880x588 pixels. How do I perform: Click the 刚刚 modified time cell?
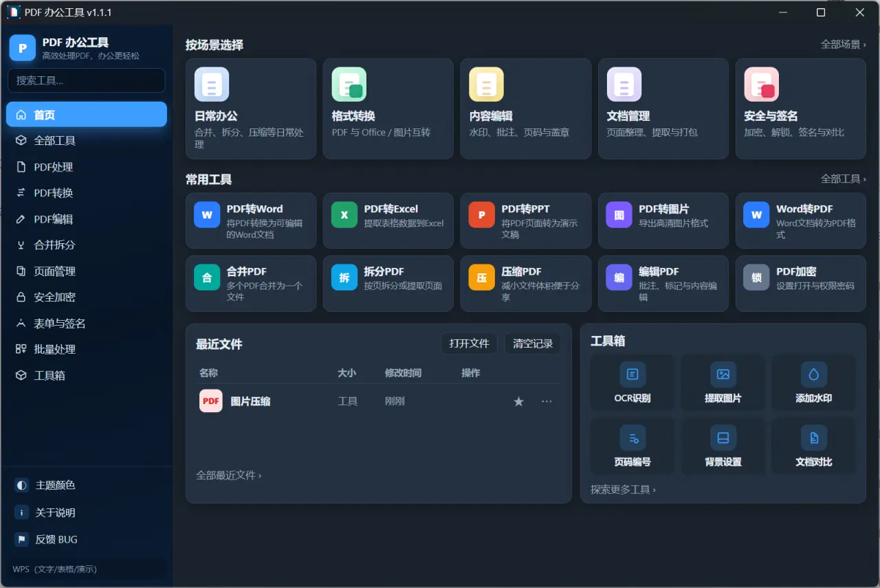point(395,401)
